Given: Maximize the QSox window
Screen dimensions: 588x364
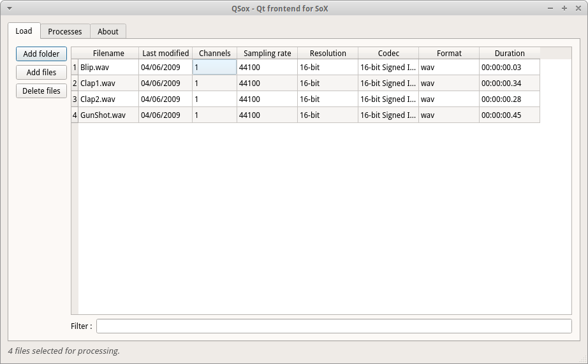Looking at the screenshot, I should [564, 8].
